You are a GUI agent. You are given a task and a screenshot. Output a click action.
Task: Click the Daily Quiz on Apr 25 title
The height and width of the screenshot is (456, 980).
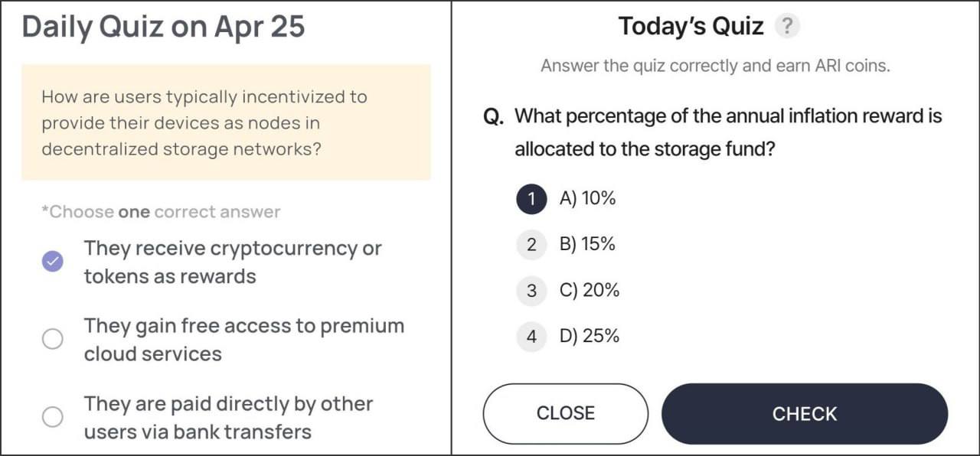click(163, 27)
